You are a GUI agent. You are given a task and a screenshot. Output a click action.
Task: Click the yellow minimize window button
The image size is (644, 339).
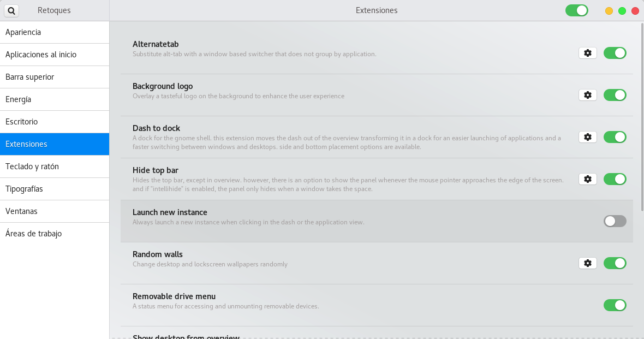tap(609, 11)
